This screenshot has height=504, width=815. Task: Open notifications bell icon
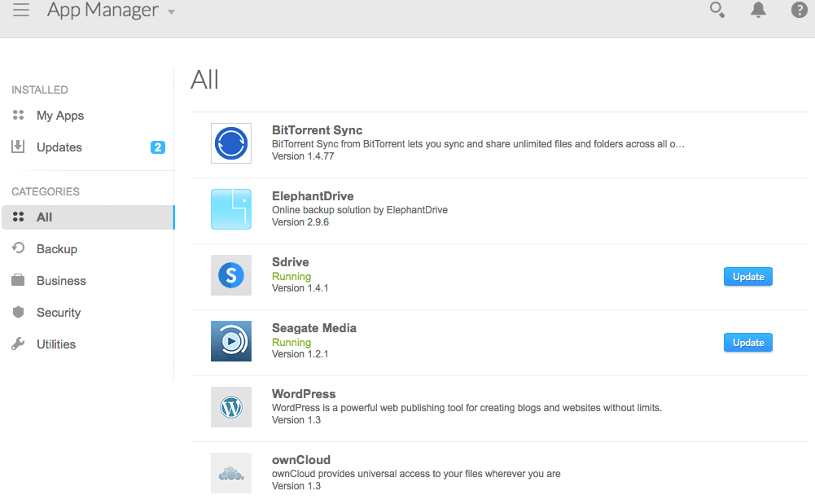pos(758,9)
